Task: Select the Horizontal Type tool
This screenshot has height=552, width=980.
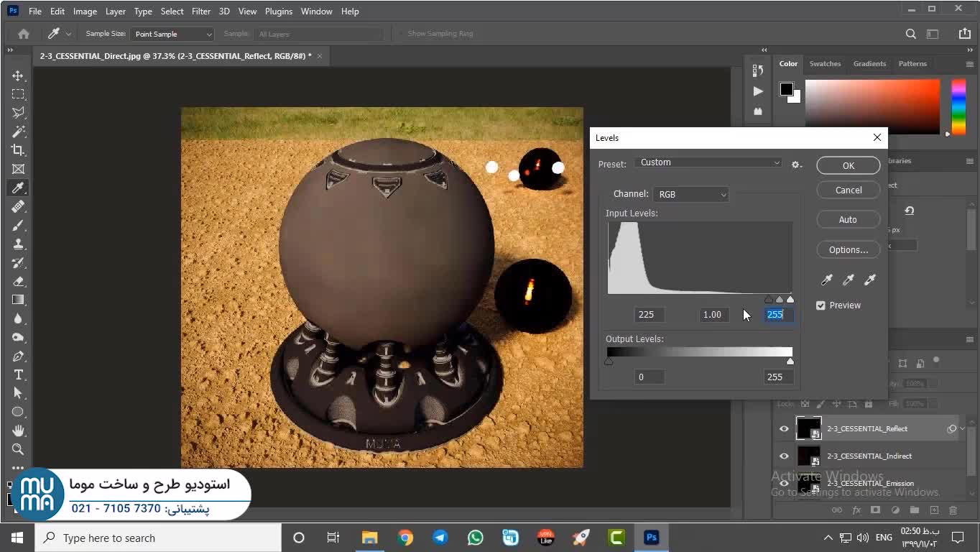Action: [18, 374]
